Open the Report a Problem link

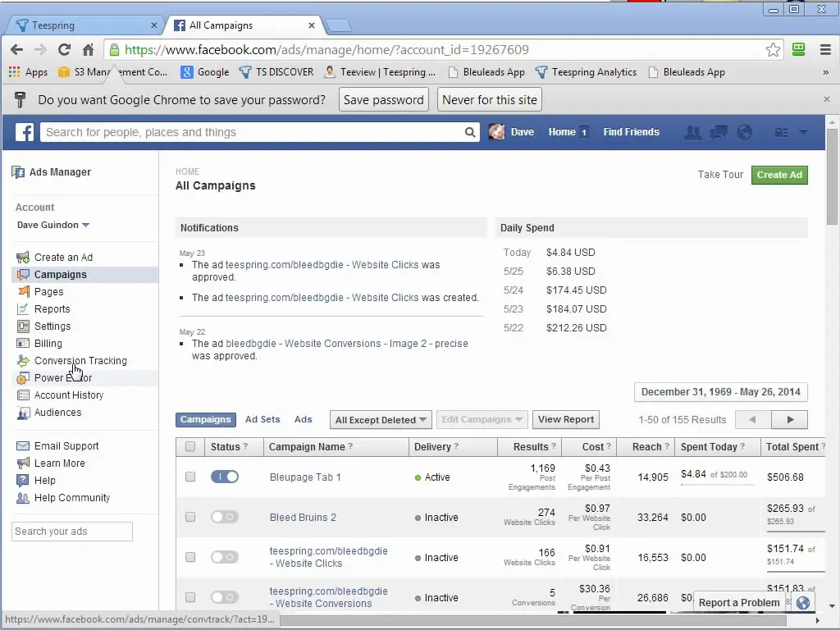tap(739, 603)
